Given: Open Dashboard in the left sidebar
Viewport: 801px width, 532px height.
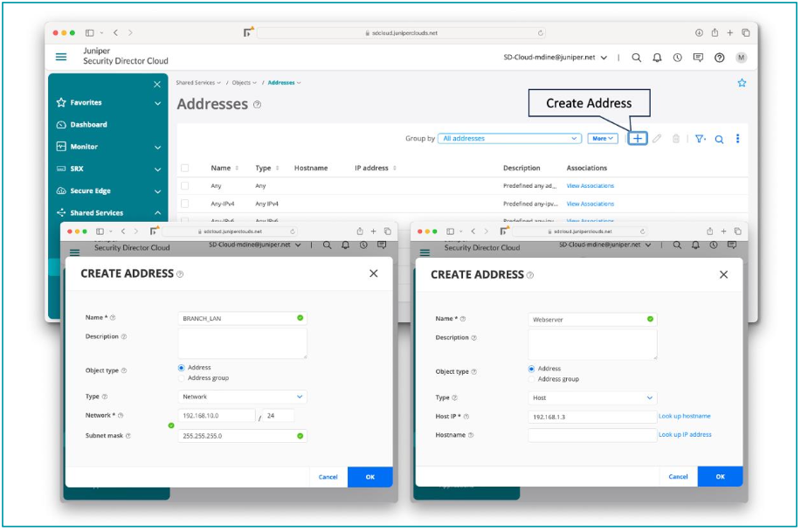Looking at the screenshot, I should tap(88, 125).
